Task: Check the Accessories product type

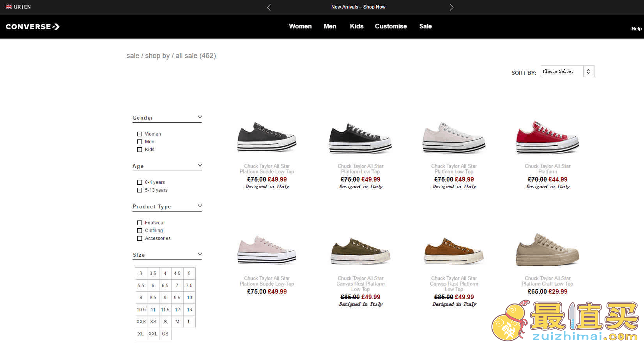Action: [x=140, y=238]
